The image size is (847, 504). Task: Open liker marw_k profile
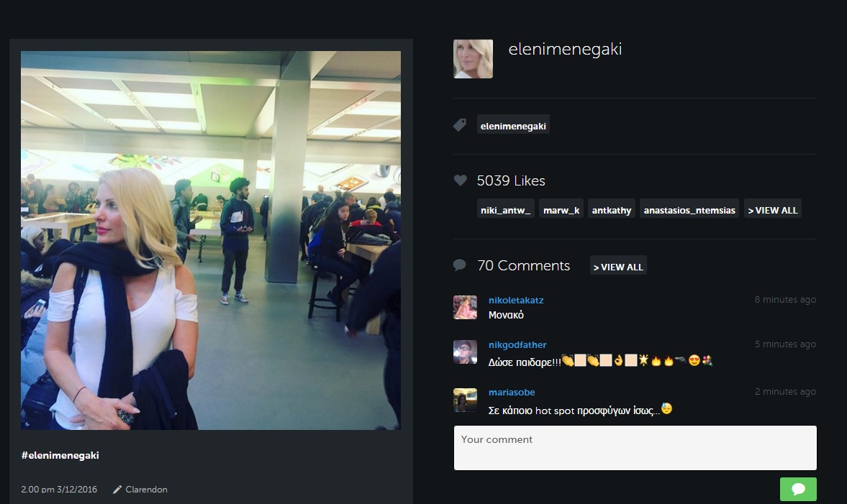coord(561,210)
